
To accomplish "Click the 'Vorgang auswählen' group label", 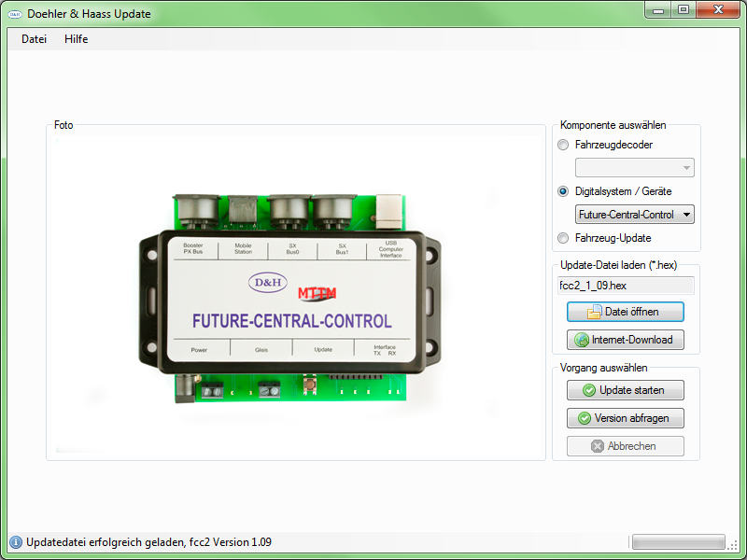I will point(603,368).
